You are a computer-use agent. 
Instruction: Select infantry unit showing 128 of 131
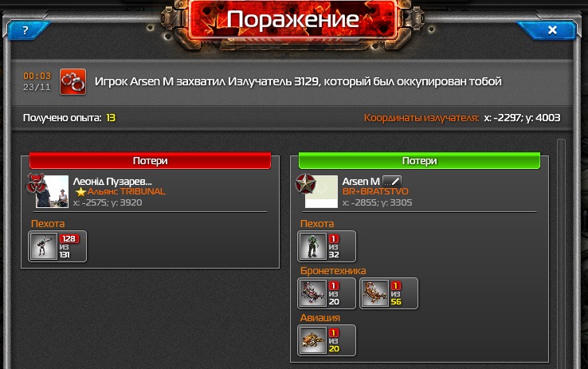tap(57, 246)
